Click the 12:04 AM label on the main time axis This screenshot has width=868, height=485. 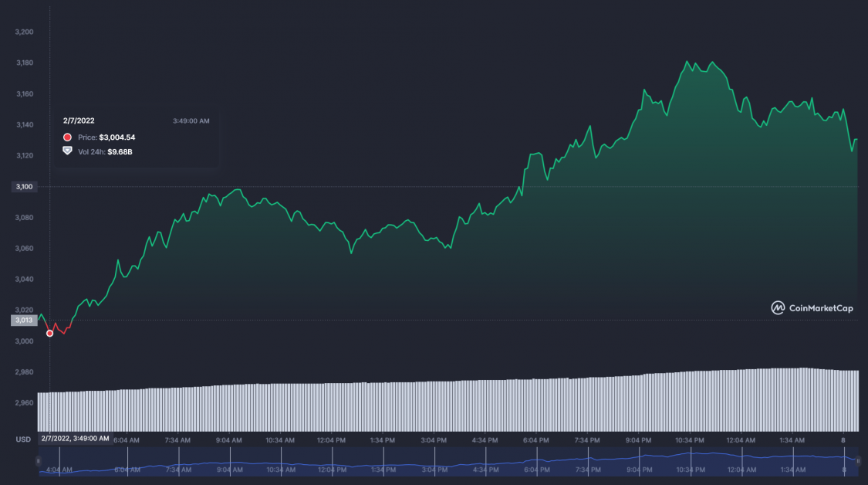coord(741,440)
